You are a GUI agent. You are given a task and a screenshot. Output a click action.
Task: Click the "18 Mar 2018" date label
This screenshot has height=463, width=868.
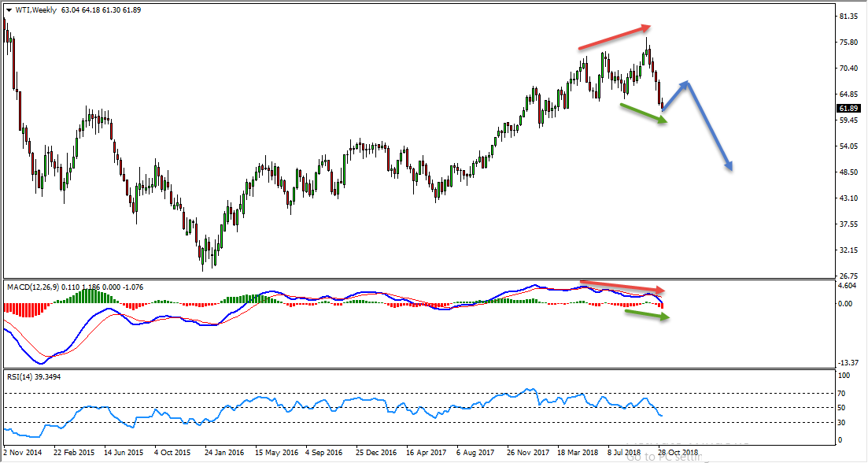point(578,453)
